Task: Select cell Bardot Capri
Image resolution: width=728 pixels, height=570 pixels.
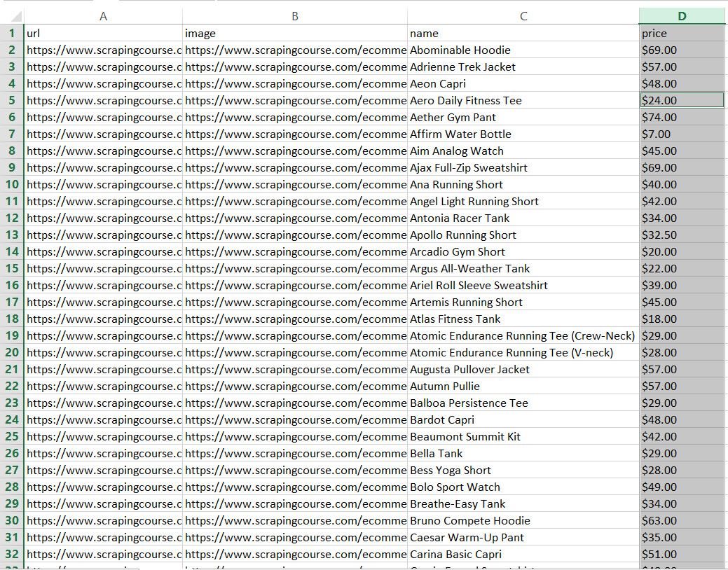Action: tap(523, 419)
